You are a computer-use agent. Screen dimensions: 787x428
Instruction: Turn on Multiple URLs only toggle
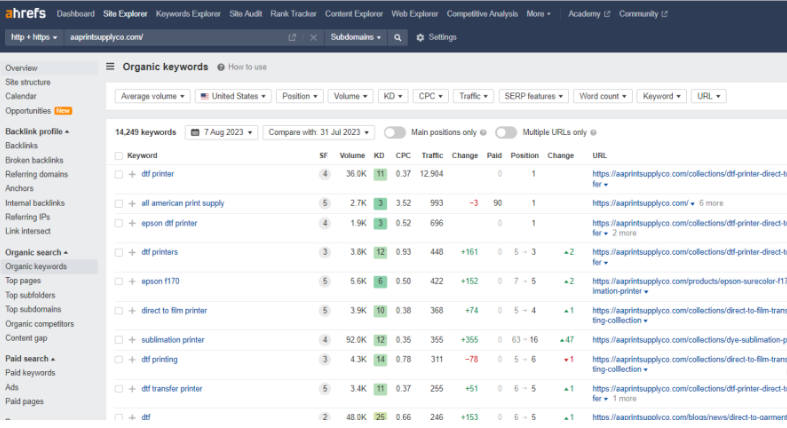pos(506,132)
